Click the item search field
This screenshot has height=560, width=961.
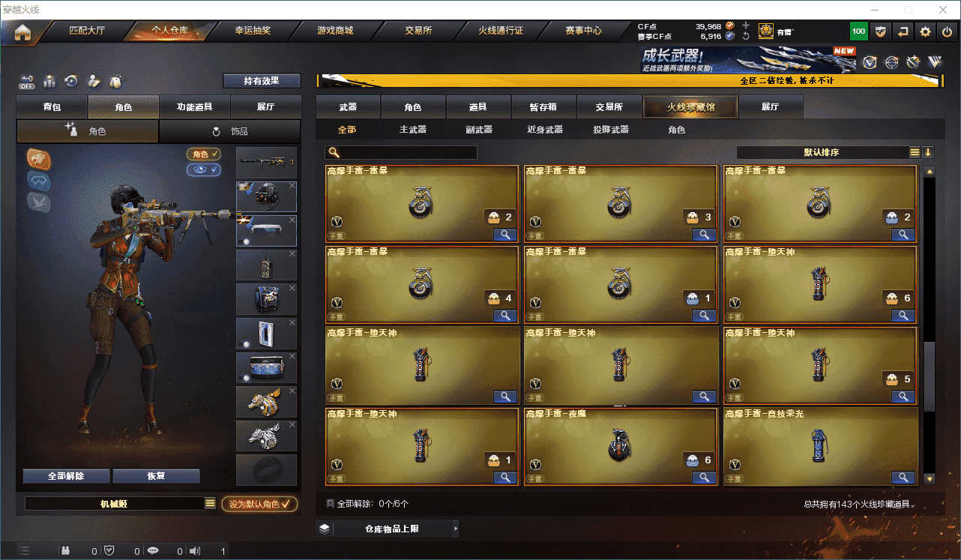(401, 152)
